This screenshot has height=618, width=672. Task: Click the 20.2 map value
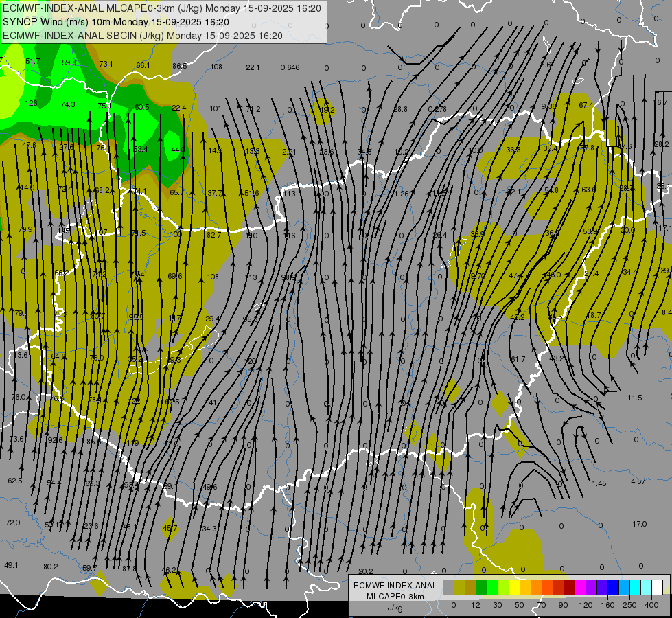pyautogui.click(x=366, y=571)
